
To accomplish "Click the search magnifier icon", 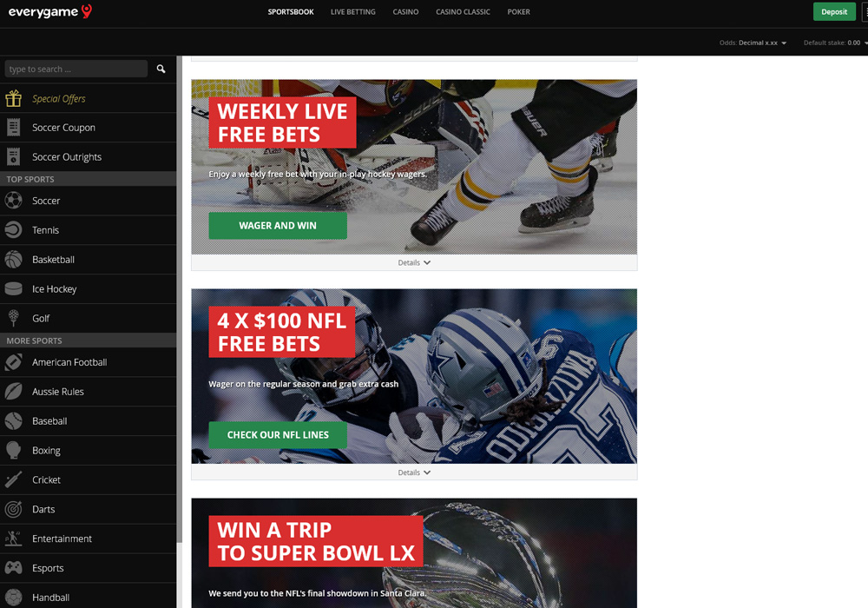I will point(161,69).
